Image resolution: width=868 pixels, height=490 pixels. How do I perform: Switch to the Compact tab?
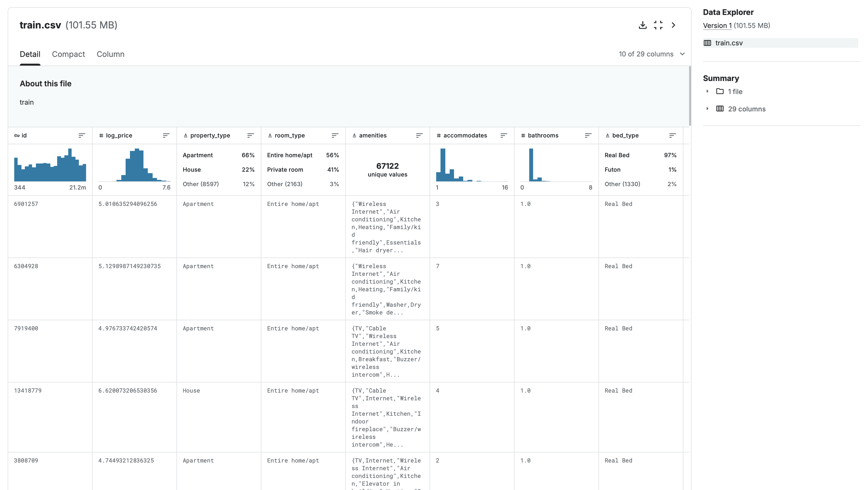tap(68, 54)
